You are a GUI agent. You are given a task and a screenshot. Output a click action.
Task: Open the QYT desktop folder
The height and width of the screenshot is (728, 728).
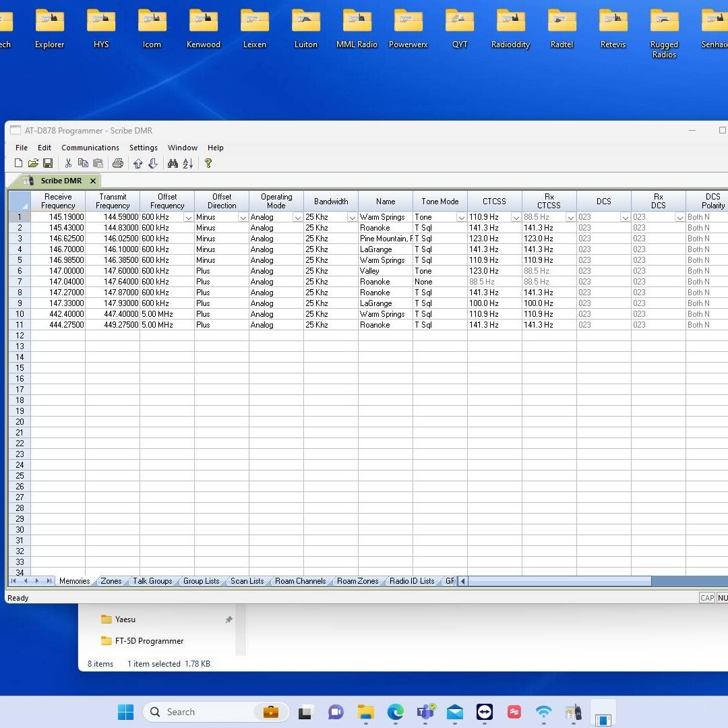460,29
